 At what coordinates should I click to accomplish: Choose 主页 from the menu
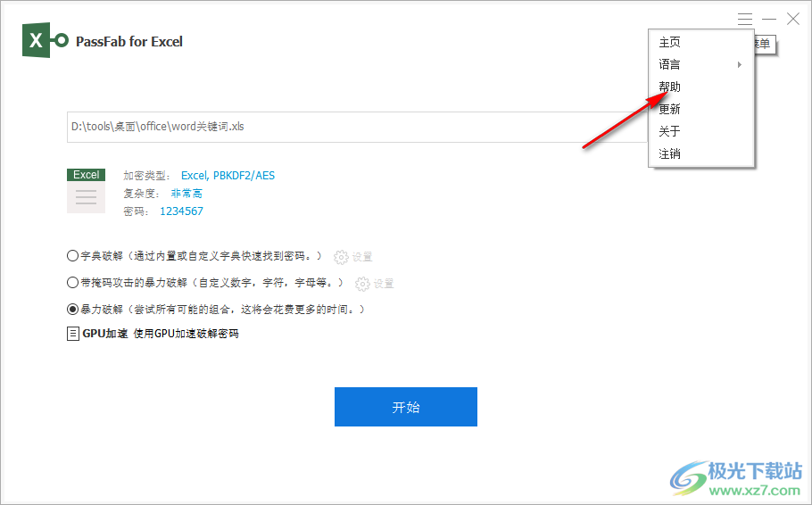click(701, 42)
